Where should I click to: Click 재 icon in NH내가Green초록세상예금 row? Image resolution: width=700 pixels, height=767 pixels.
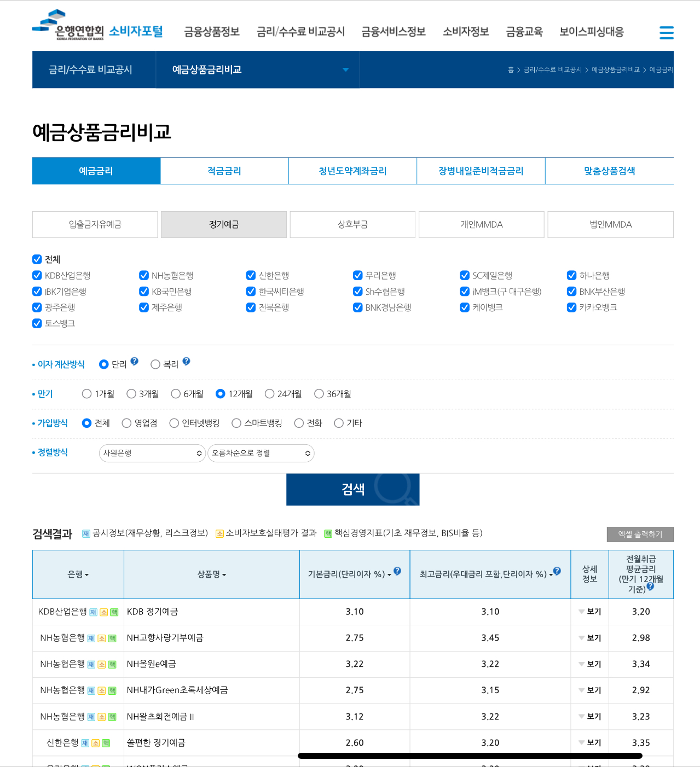(x=91, y=691)
